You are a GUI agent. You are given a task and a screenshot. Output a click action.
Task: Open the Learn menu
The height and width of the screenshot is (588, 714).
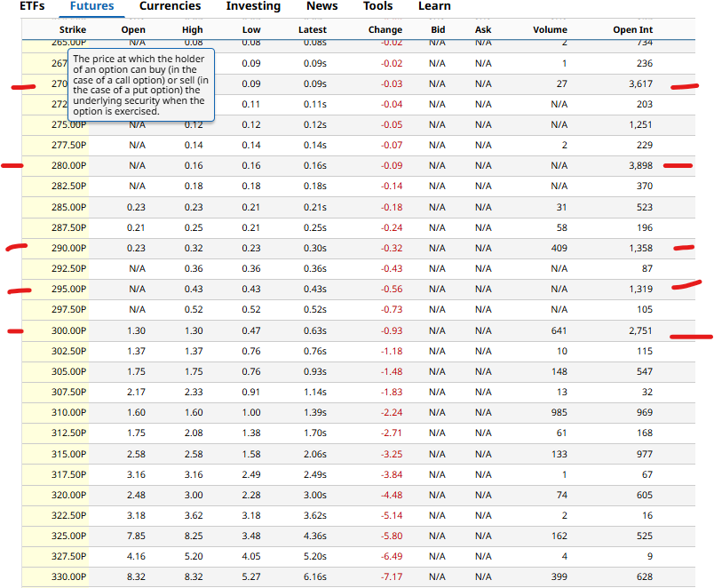[x=434, y=6]
